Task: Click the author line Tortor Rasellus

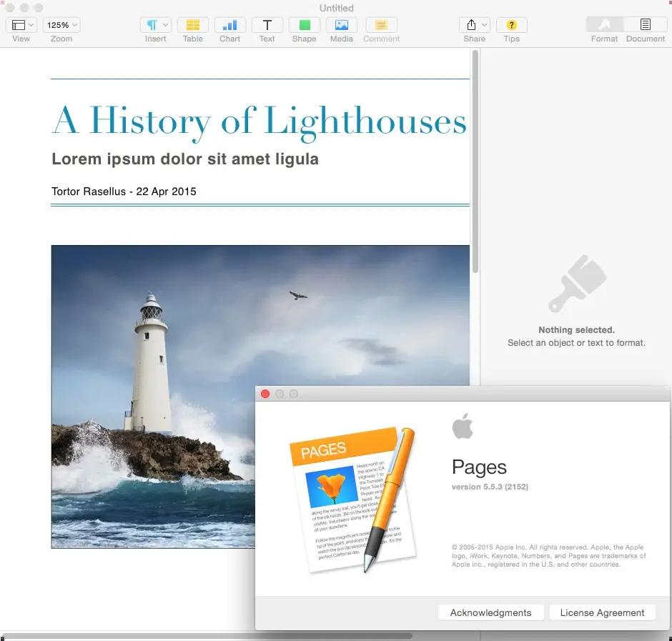Action: (124, 192)
